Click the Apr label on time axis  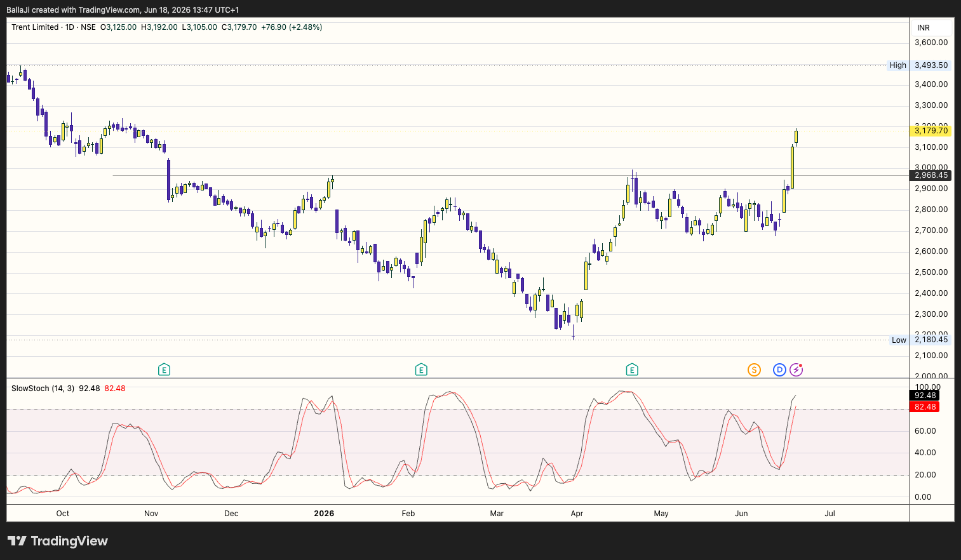(x=577, y=514)
